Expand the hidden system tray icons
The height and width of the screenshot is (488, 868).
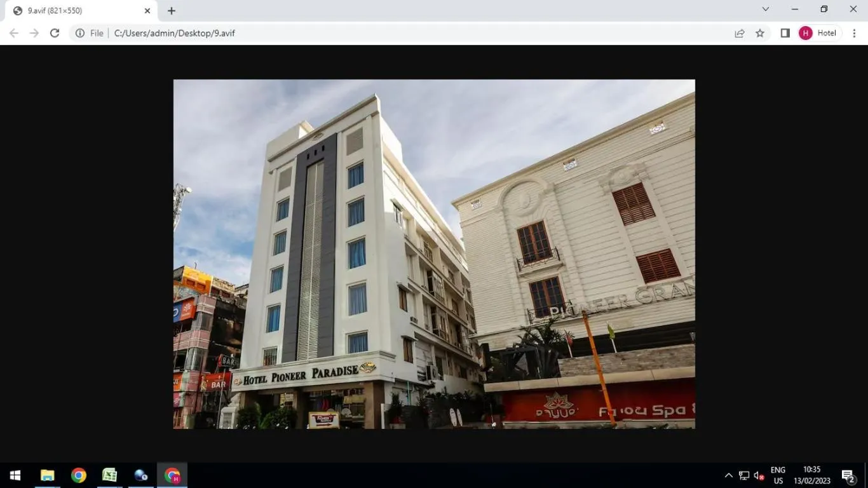pos(728,475)
